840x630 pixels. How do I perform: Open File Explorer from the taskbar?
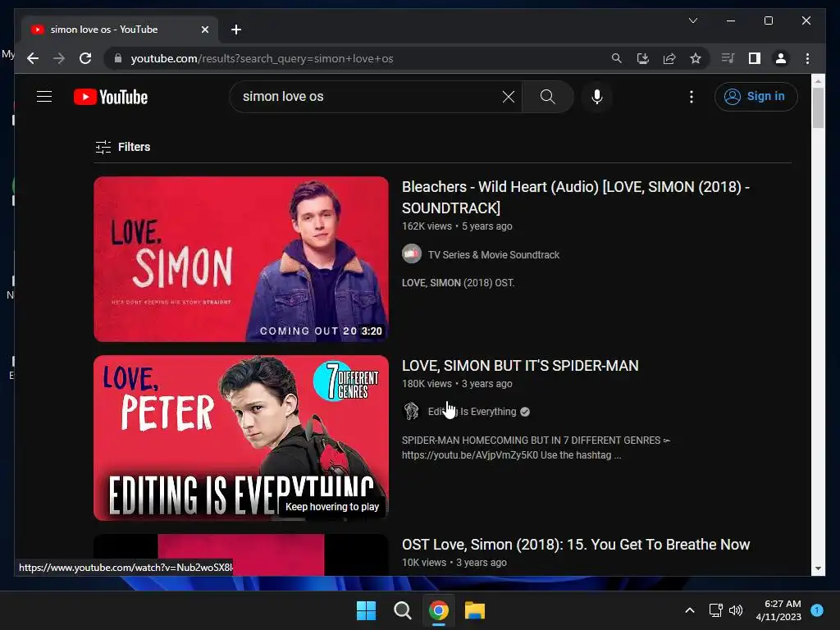coord(475,610)
